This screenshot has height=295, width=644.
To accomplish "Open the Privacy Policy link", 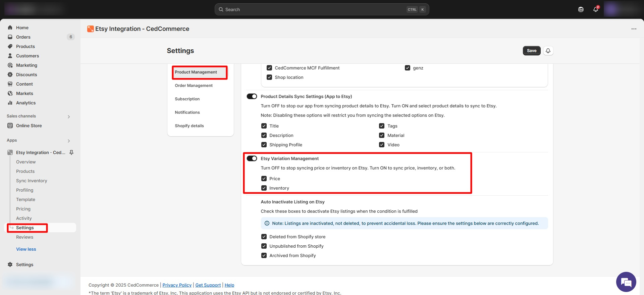I will tap(177, 285).
